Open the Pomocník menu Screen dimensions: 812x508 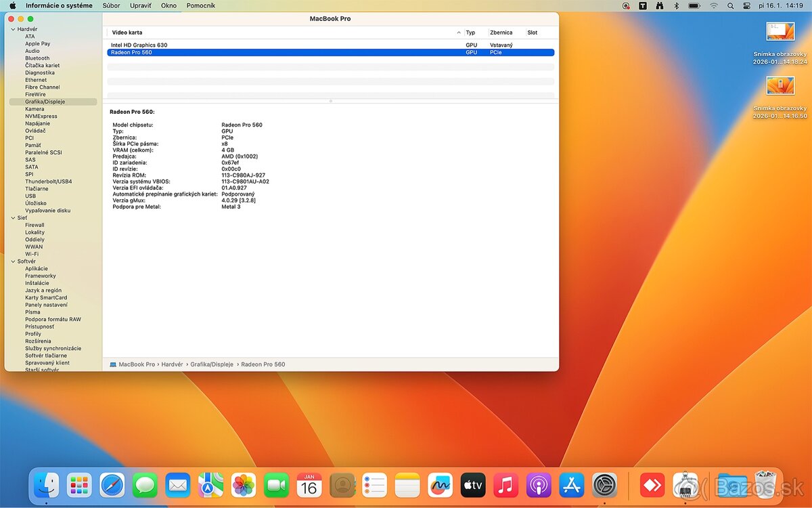(200, 5)
